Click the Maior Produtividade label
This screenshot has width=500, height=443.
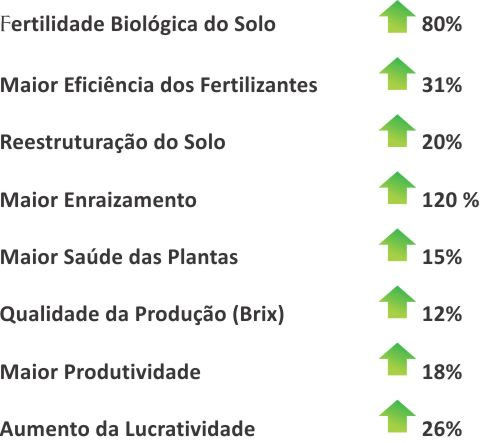click(100, 372)
